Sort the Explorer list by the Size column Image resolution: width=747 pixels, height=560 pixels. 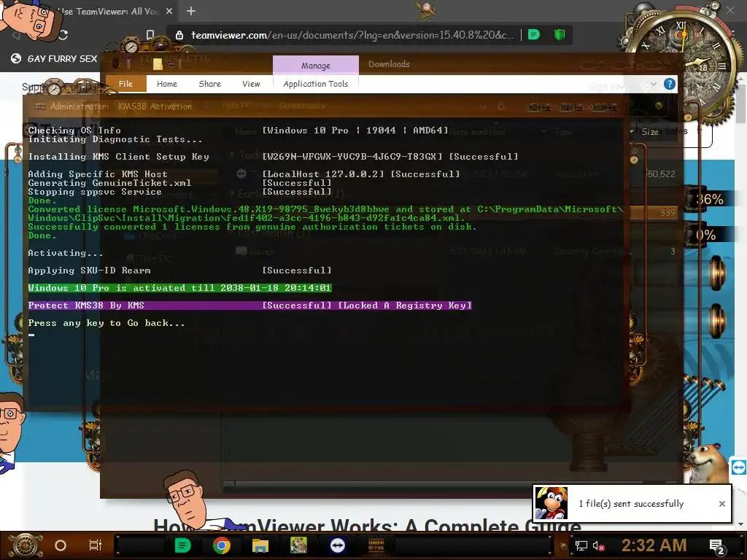(x=650, y=132)
